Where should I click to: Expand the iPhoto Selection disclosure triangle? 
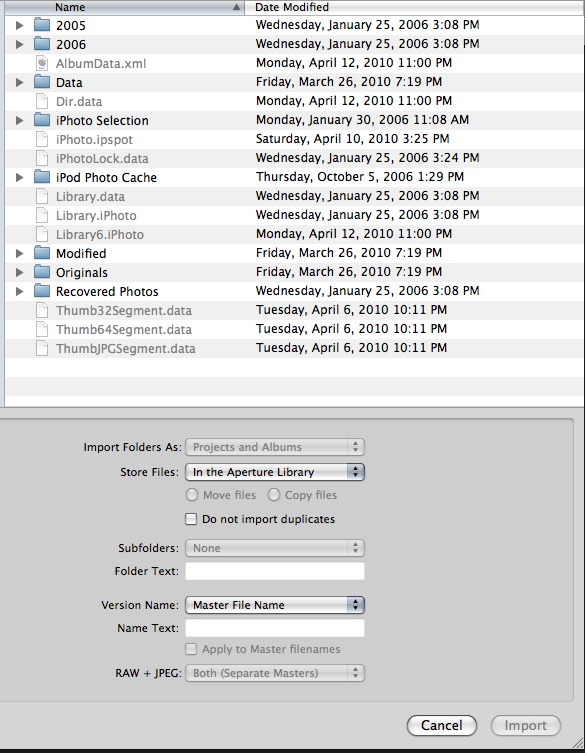point(19,120)
